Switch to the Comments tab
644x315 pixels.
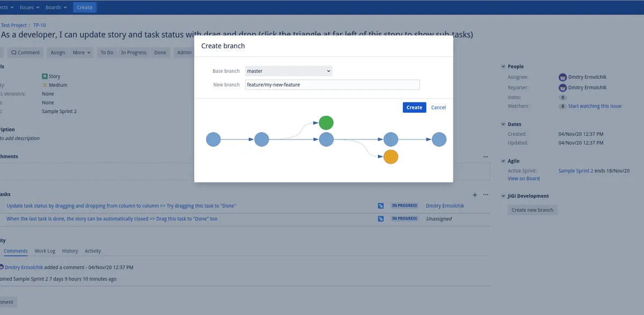click(x=16, y=251)
